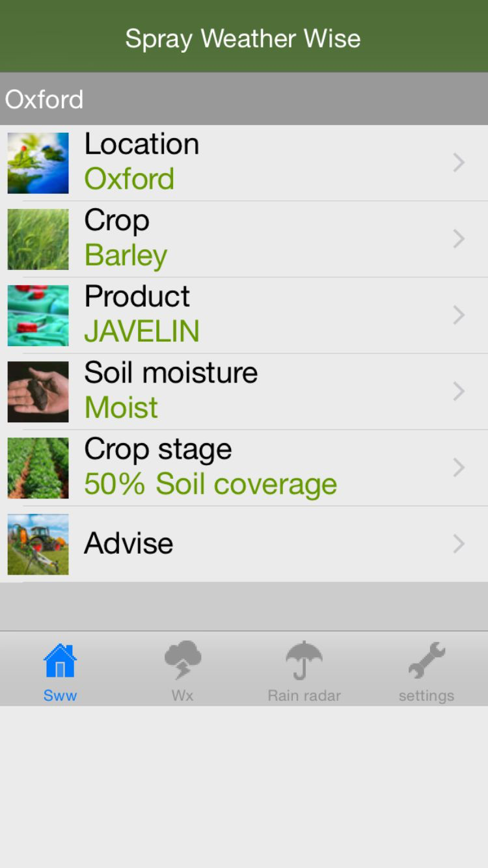Open the Wx storm cloud icon
488x868 pixels.
pyautogui.click(x=183, y=660)
